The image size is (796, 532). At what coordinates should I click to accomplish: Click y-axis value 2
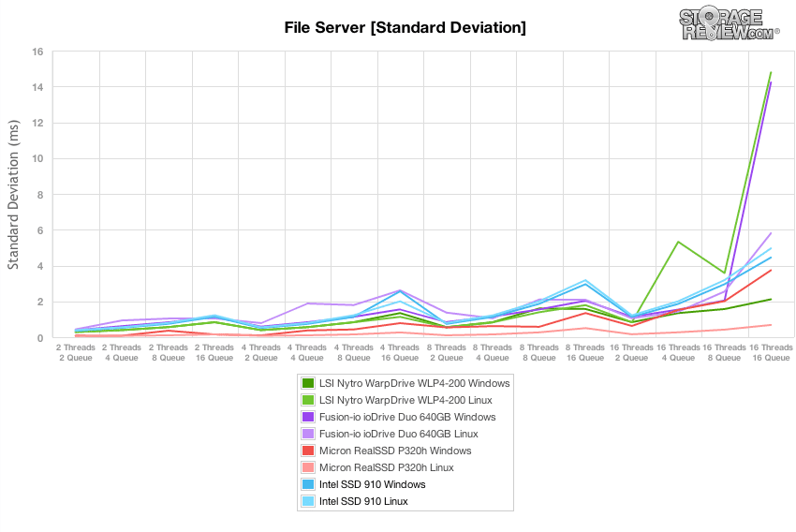tap(40, 302)
